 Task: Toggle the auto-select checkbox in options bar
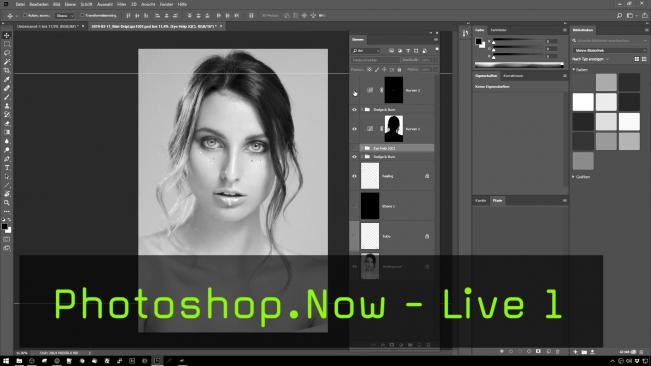pyautogui.click(x=25, y=15)
